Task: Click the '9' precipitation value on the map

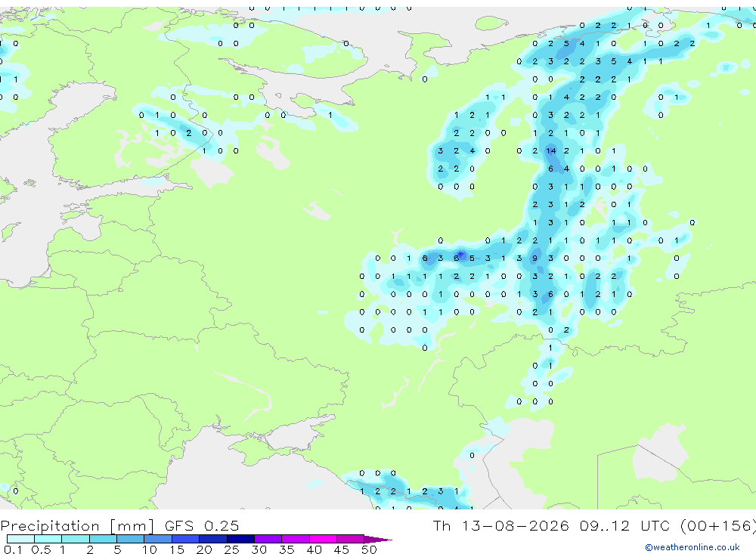Action: pyautogui.click(x=534, y=258)
